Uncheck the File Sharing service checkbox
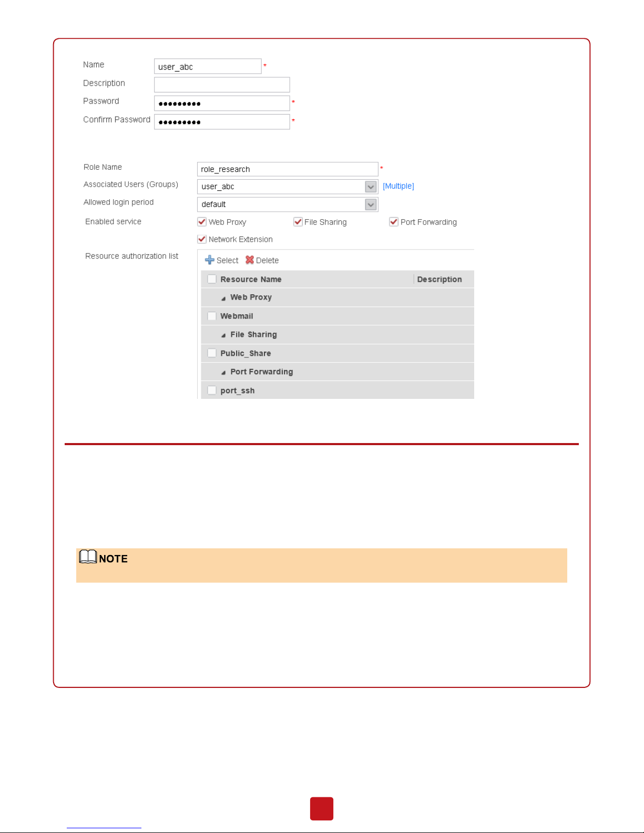Screen dimensions: 644x833 click(x=298, y=222)
